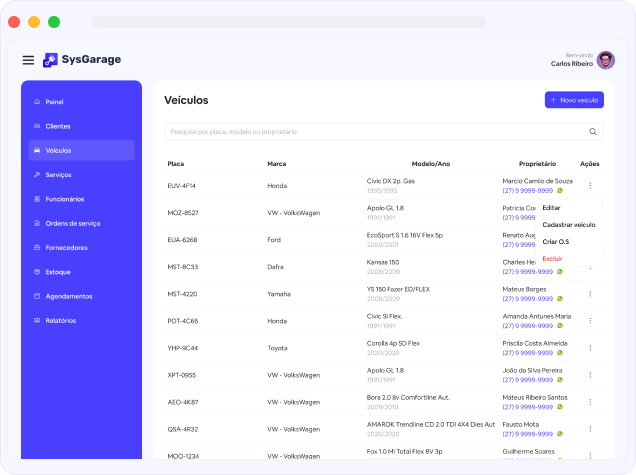This screenshot has width=636, height=475.
Task: Open actions menu for the Civic DX row
Action: click(590, 185)
